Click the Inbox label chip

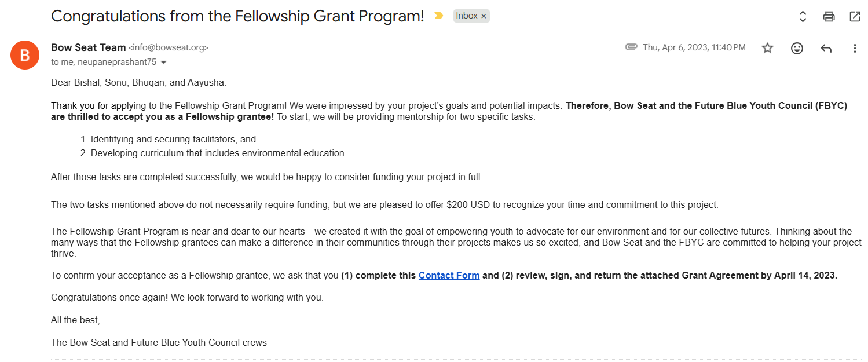(467, 16)
